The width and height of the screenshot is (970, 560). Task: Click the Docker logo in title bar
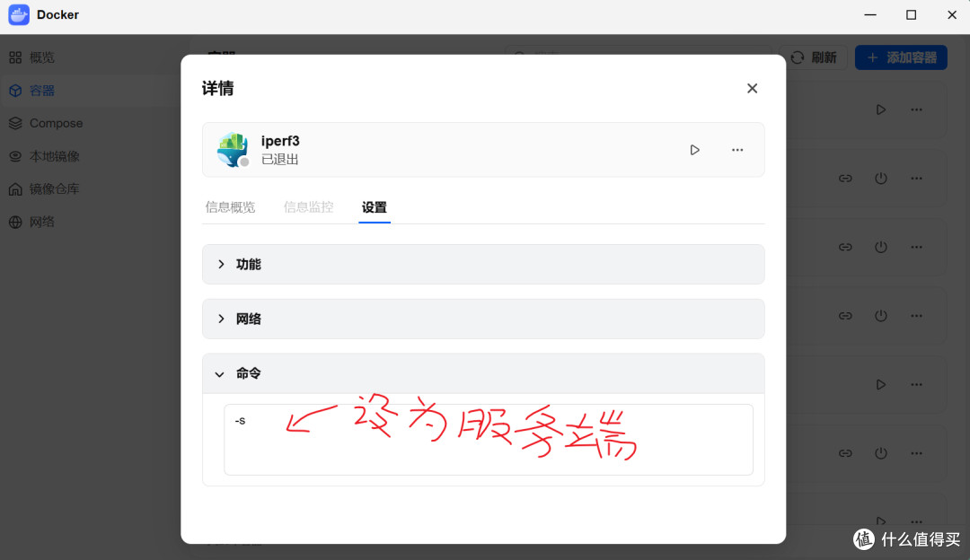(19, 15)
